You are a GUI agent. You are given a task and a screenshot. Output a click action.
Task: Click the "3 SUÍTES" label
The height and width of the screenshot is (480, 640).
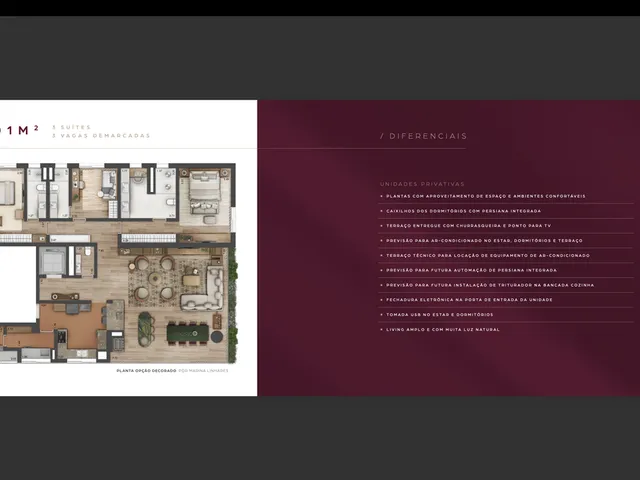[x=71, y=127]
